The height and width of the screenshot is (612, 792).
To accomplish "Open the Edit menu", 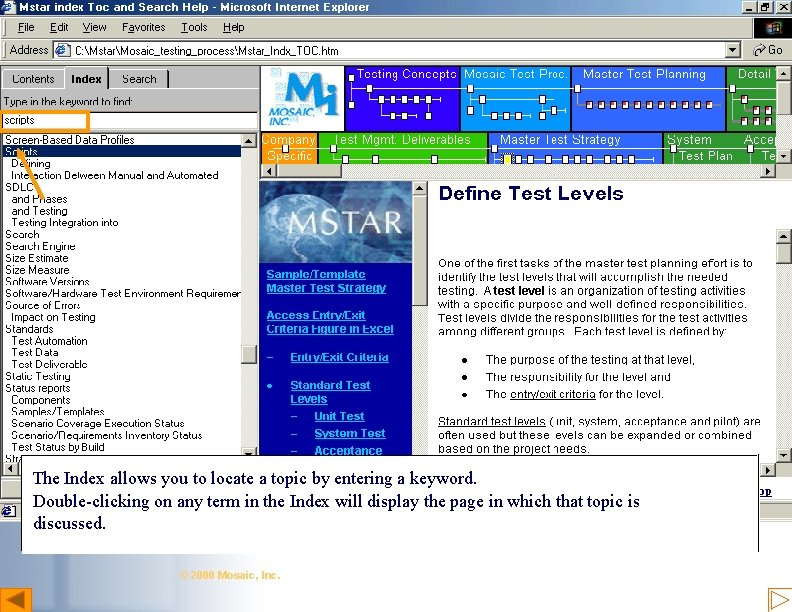I will tap(59, 27).
